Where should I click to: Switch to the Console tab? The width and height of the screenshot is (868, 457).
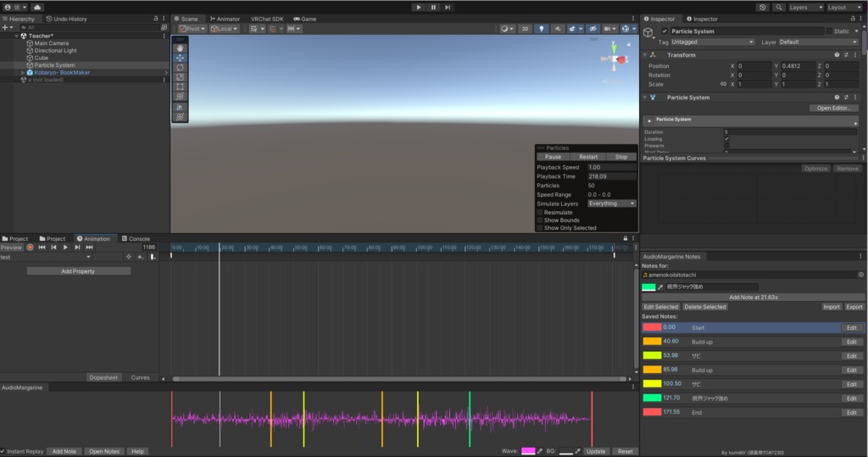(136, 239)
